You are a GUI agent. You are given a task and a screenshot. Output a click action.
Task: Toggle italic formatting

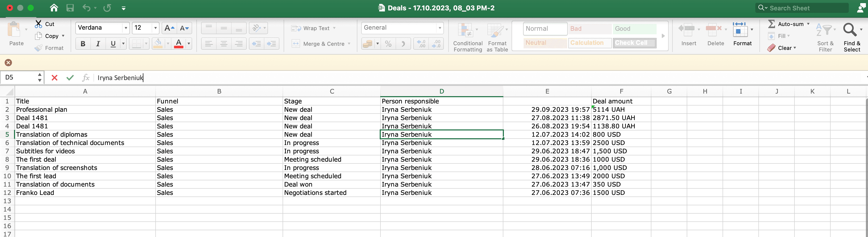[98, 44]
